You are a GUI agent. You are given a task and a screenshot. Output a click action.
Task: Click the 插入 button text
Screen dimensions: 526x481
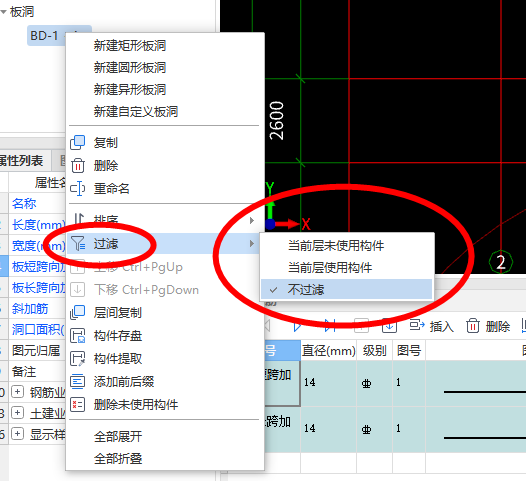(x=441, y=326)
